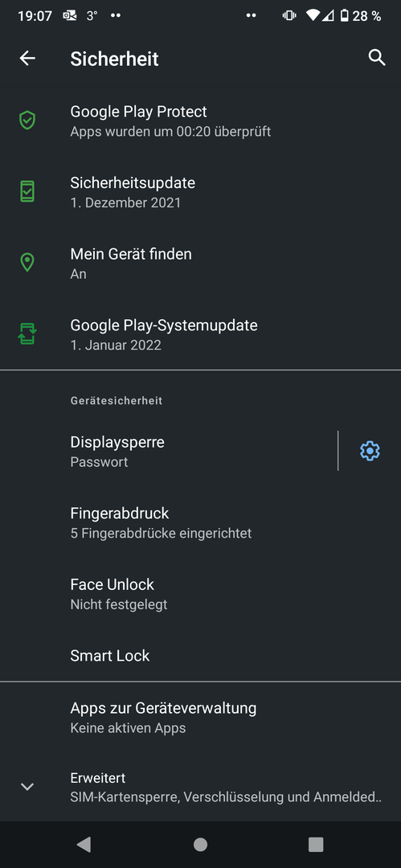Tap the Google Play-Systemupdate refresh icon
This screenshot has height=868, width=401.
[x=27, y=334]
